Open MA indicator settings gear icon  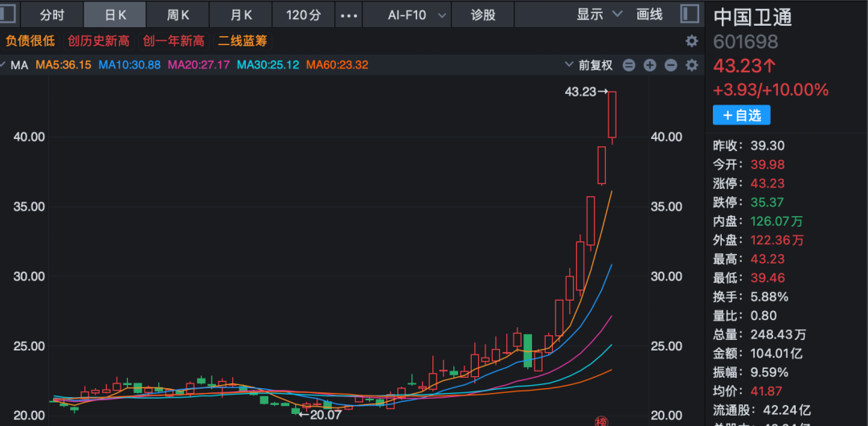(x=691, y=65)
